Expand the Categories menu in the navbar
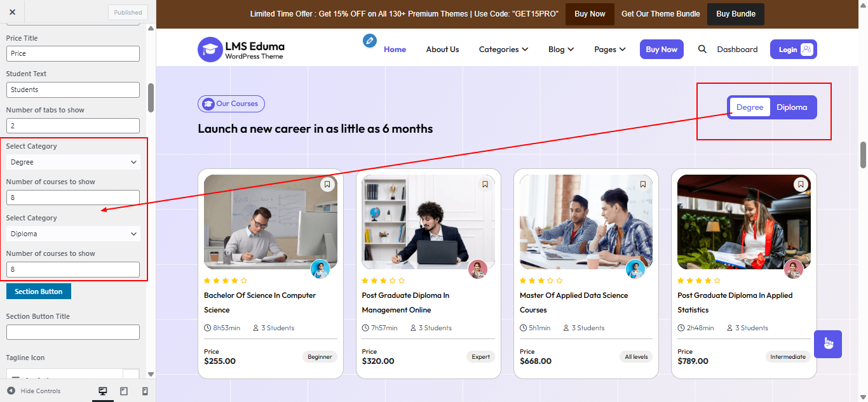This screenshot has height=402, width=868. tap(503, 49)
